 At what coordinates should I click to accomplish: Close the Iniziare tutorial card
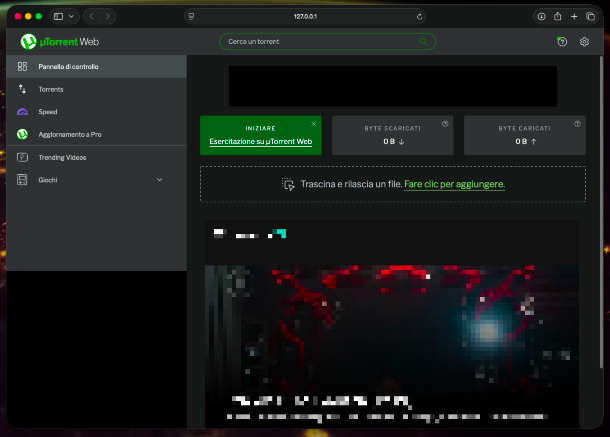314,124
